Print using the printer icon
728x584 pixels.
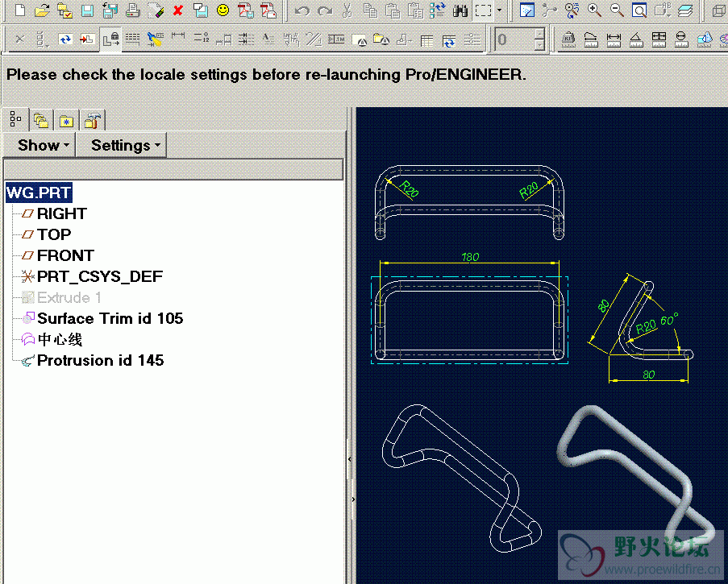point(133,10)
